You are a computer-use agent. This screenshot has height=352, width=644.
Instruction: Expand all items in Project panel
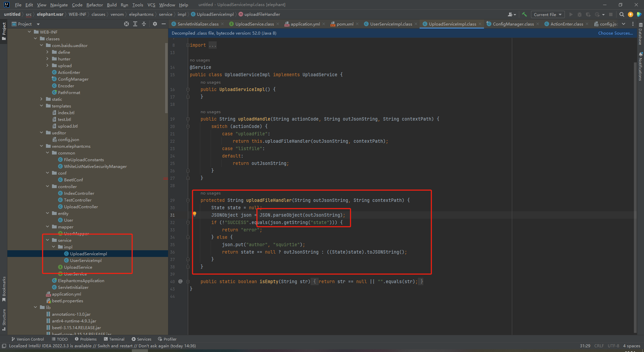click(135, 24)
